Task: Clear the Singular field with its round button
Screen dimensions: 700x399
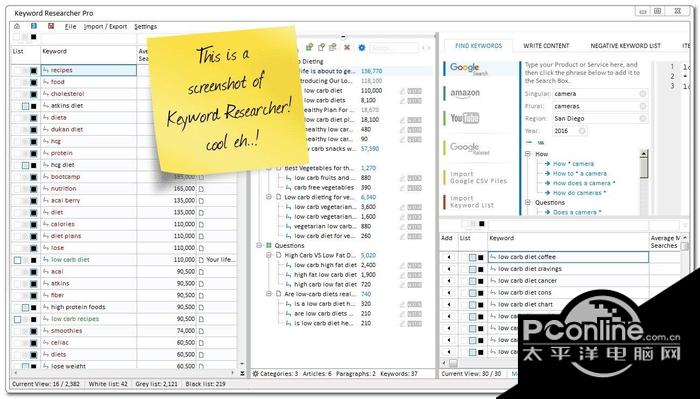Action: click(x=642, y=94)
